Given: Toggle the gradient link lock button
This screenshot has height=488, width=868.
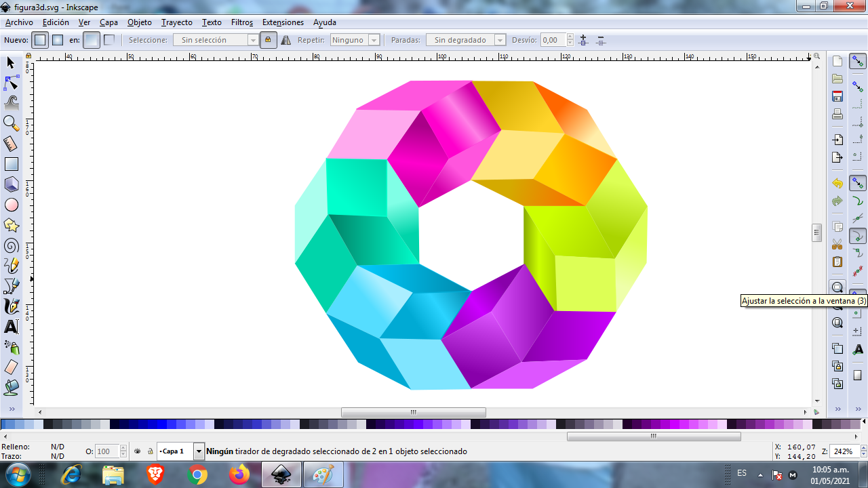Looking at the screenshot, I should pos(267,40).
